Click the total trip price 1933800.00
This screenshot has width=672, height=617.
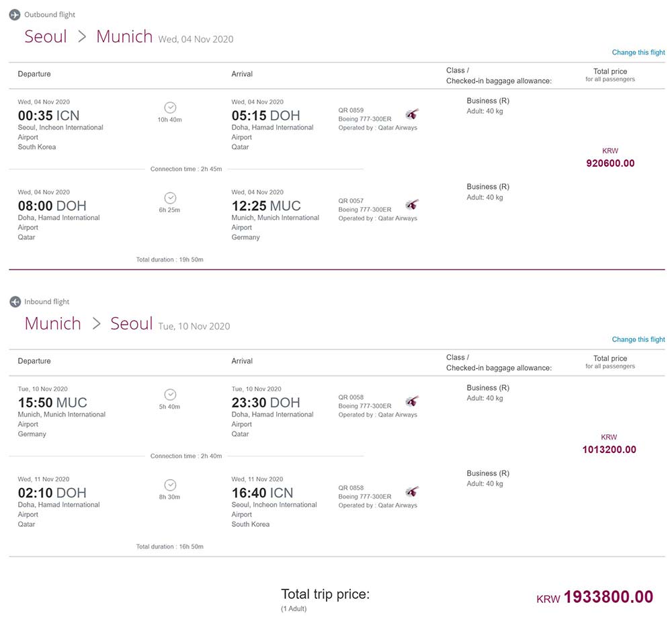click(609, 597)
